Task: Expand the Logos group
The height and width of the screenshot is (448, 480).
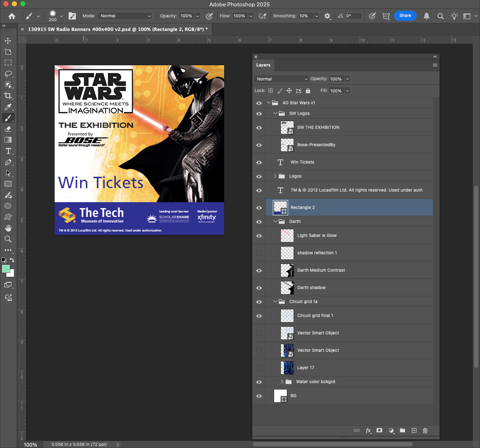Action: pos(275,176)
